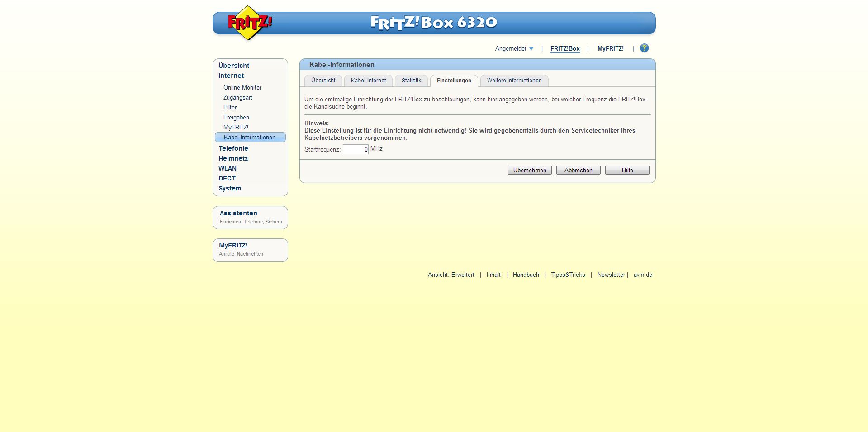Open the FRITZ!Box header link
868x432 pixels.
tap(565, 49)
